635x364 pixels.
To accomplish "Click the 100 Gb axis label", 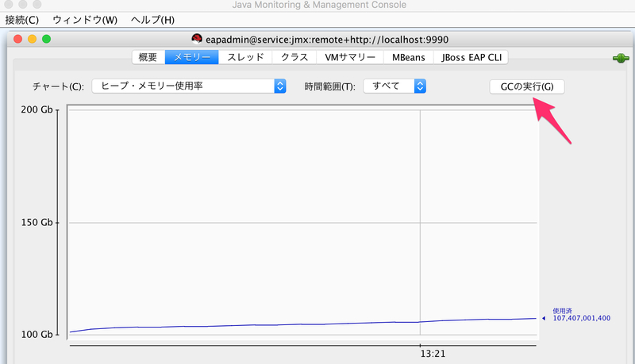I will tap(37, 335).
